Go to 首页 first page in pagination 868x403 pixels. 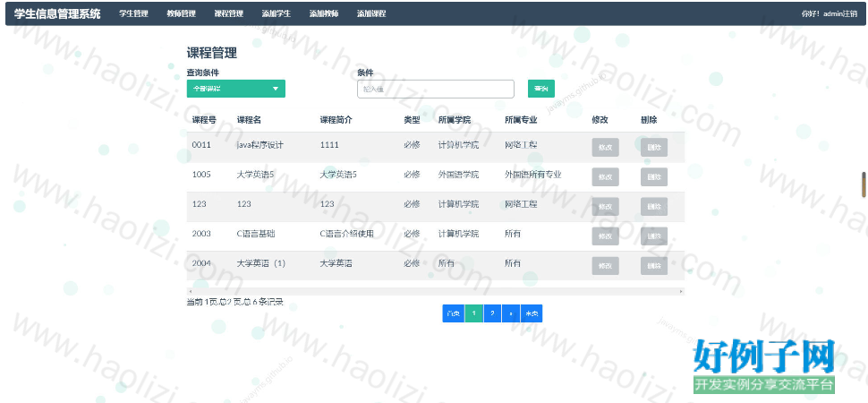pos(454,313)
